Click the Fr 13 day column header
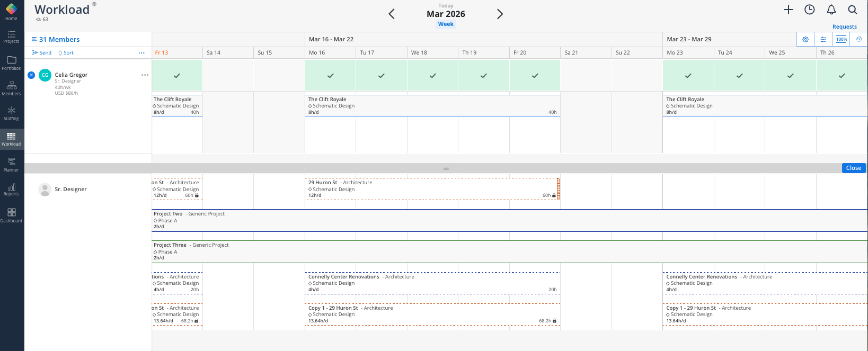 point(177,53)
